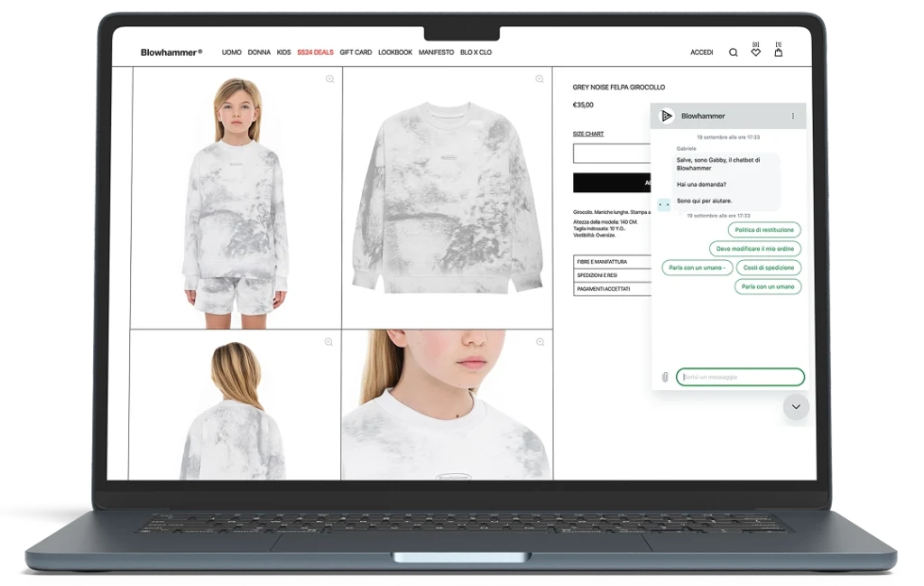Collapse the chat widget with chevron button
The width and height of the screenshot is (924, 586).
pos(795,407)
